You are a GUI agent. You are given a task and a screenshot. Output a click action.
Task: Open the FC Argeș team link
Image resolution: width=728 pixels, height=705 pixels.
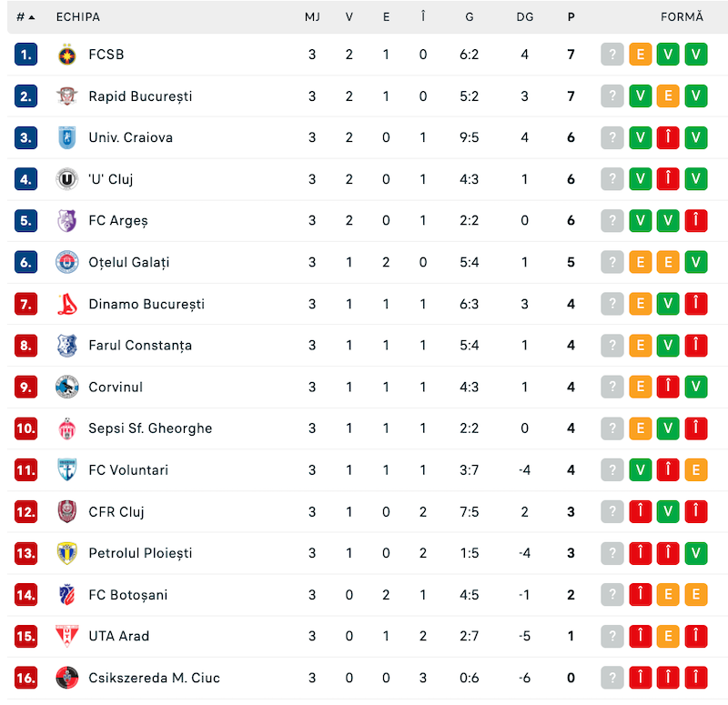pyautogui.click(x=118, y=221)
